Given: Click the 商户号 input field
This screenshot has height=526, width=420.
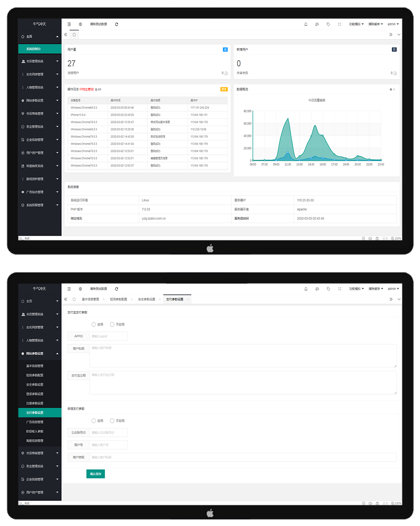Looking at the screenshot, I should click(x=108, y=445).
